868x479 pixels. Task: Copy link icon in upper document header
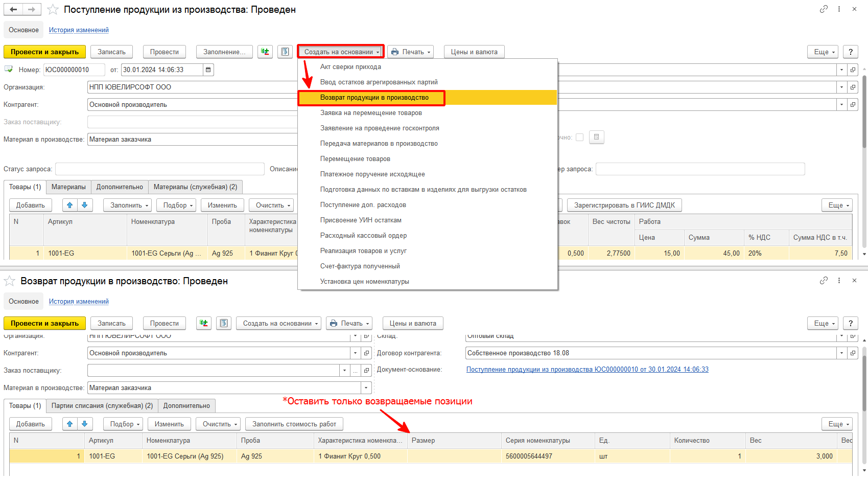(x=824, y=9)
